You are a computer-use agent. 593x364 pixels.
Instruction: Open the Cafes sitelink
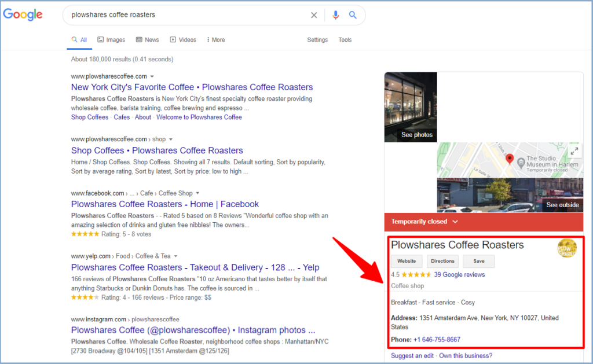(122, 117)
